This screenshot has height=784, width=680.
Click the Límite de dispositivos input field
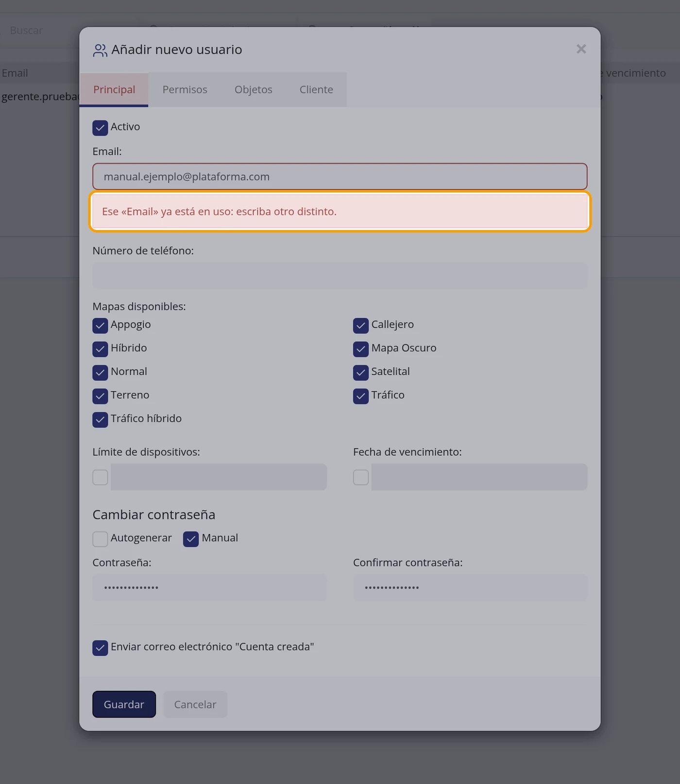pos(219,477)
